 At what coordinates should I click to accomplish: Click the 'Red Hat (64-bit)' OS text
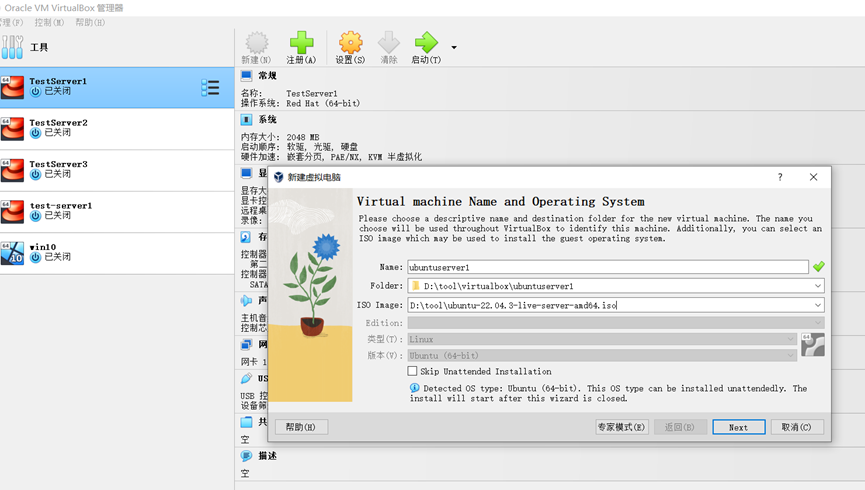(x=323, y=104)
